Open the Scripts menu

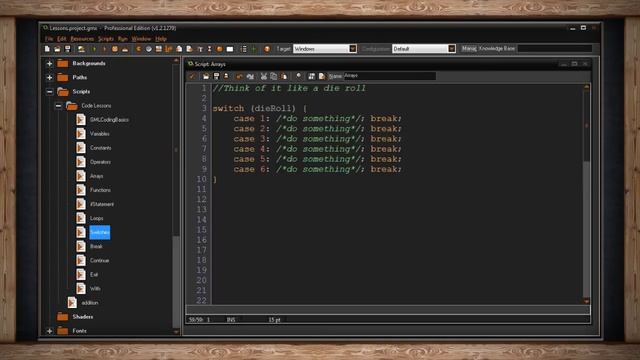(106, 39)
